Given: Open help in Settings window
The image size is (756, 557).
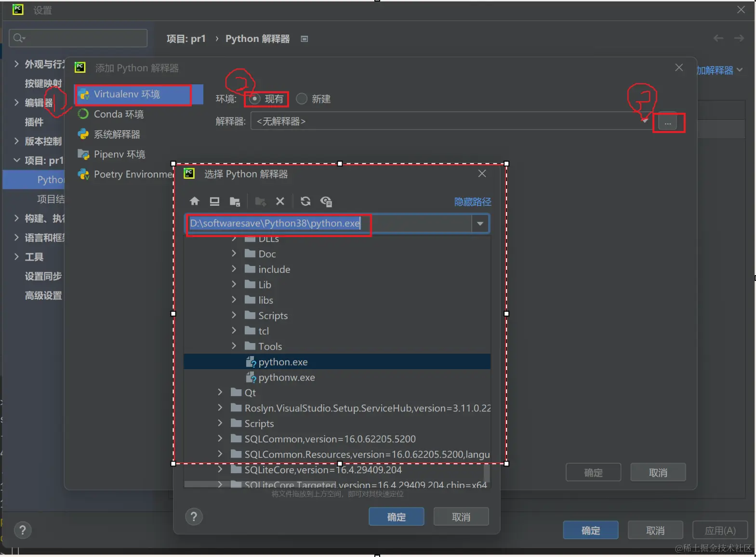Looking at the screenshot, I should coord(23,530).
